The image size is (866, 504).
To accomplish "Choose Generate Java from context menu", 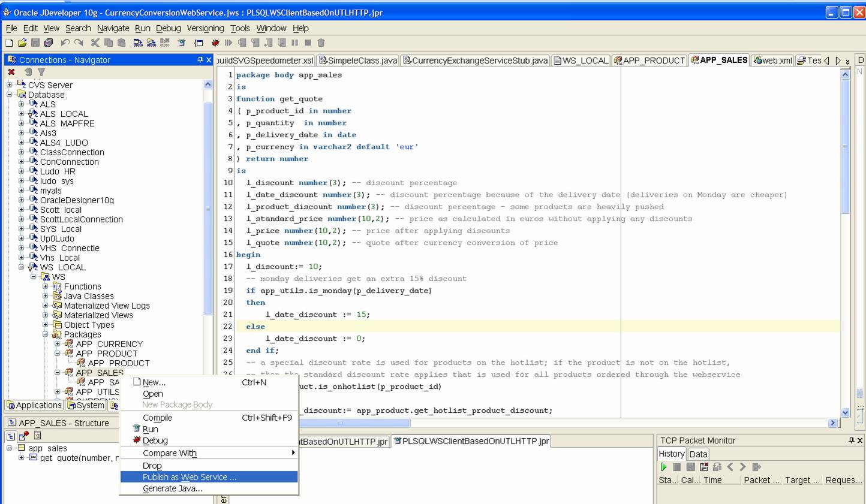I will (x=172, y=488).
